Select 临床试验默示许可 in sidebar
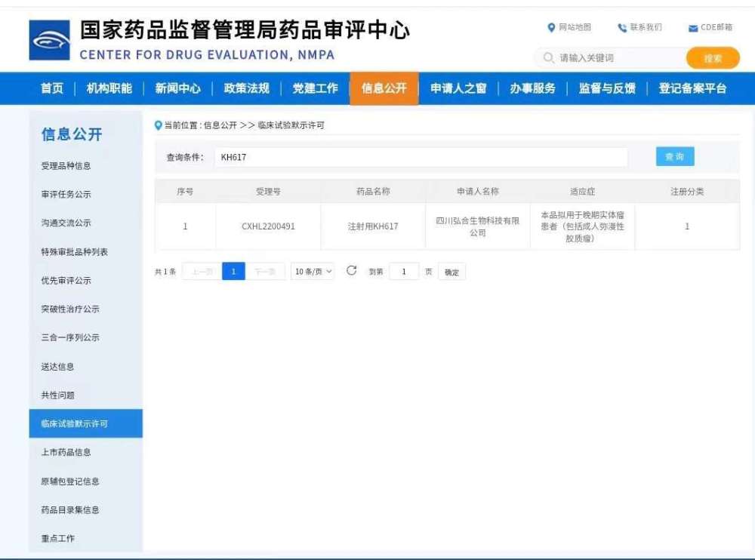755x560 pixels. point(86,423)
